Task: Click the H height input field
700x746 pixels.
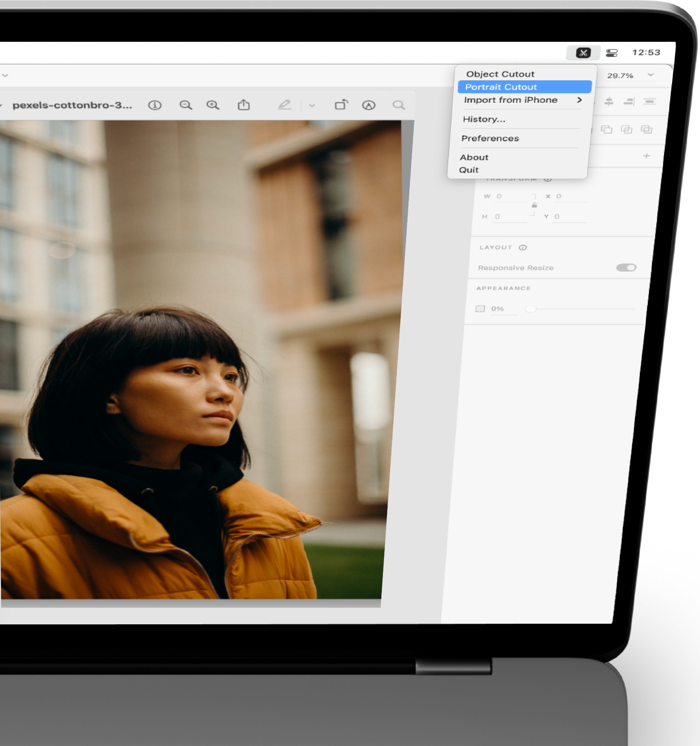Action: [x=510, y=216]
